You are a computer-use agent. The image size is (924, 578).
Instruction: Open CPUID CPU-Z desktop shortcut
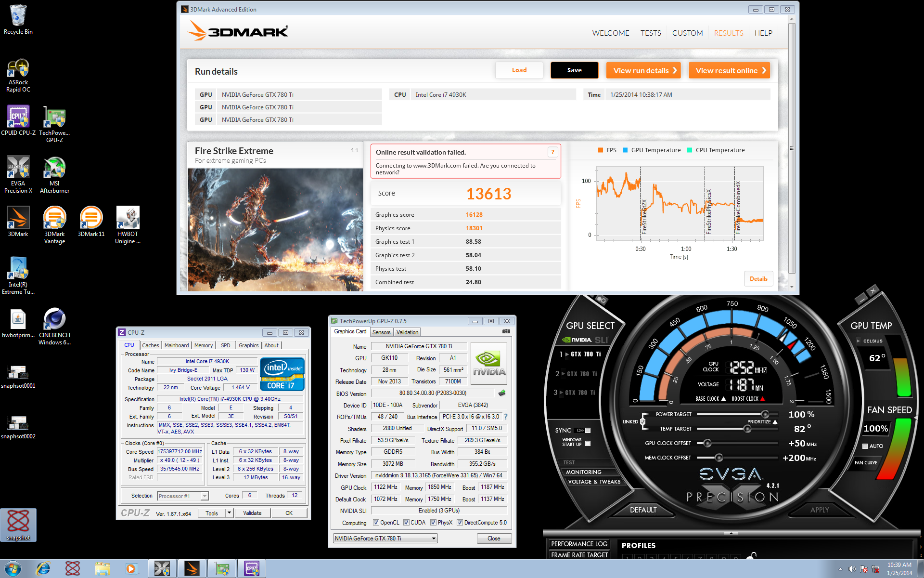tap(18, 120)
